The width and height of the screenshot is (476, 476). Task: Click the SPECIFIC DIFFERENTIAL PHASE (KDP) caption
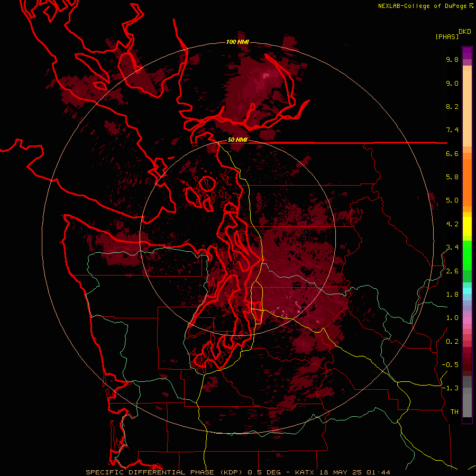165,472
